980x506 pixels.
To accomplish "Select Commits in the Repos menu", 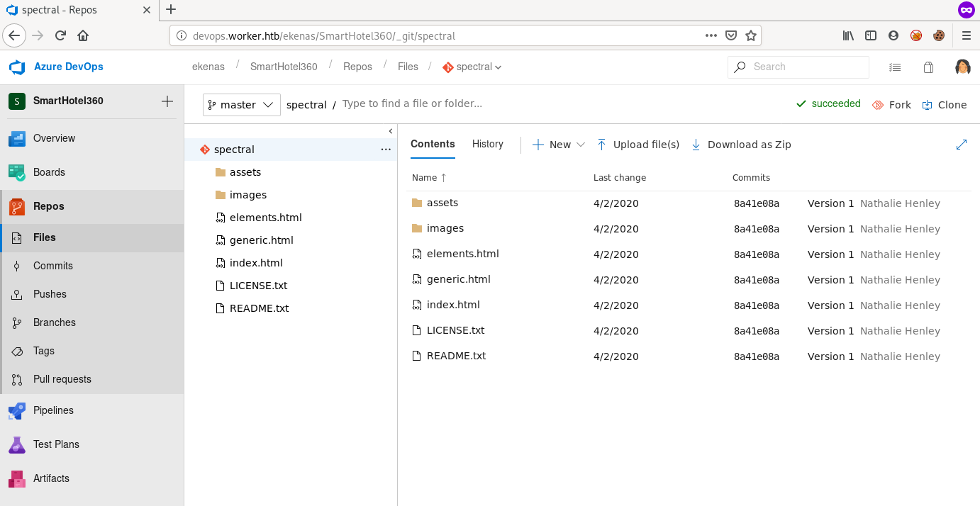I will pyautogui.click(x=53, y=266).
